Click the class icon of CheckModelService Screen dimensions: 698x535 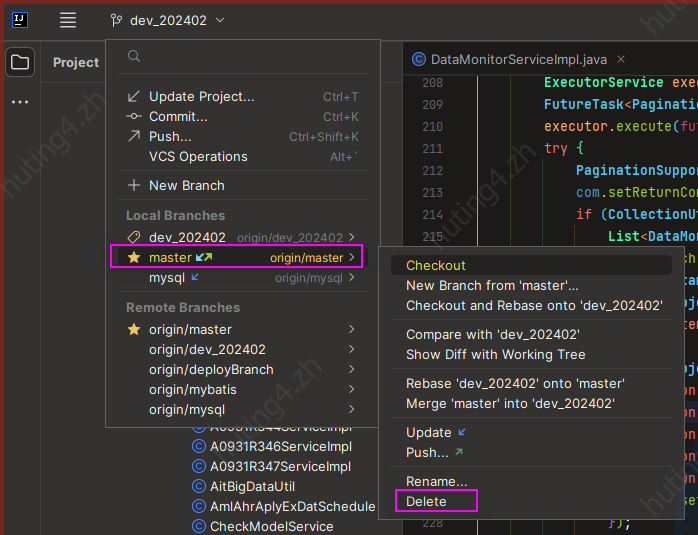pos(199,527)
